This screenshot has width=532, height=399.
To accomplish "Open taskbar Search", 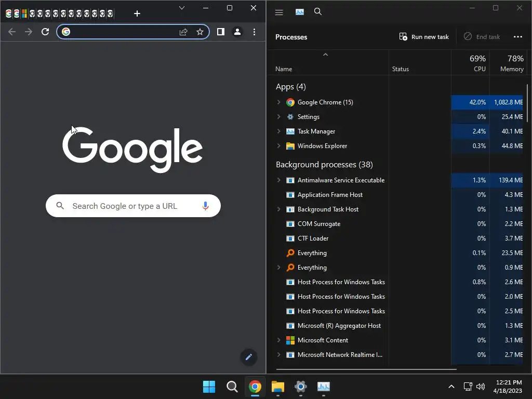I will [232, 387].
